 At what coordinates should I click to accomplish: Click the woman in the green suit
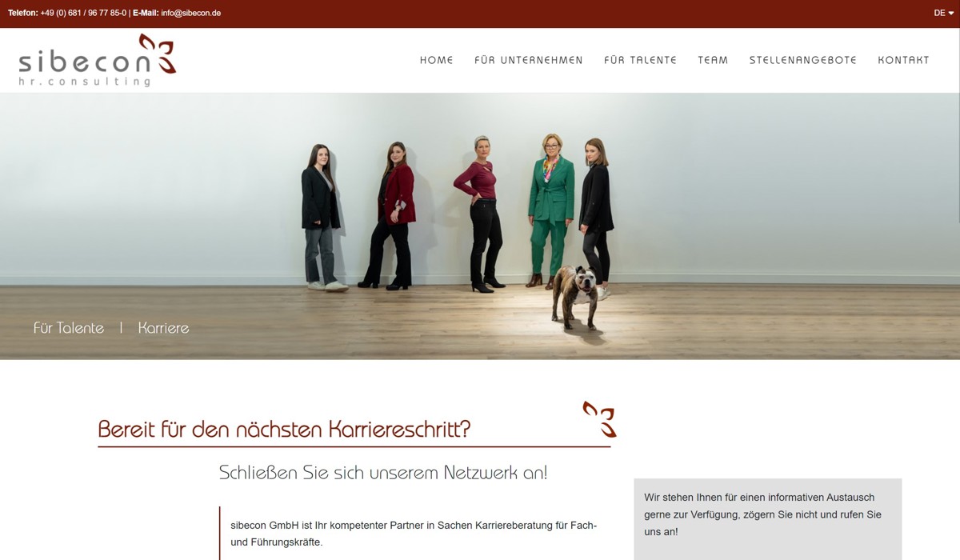[x=550, y=210]
